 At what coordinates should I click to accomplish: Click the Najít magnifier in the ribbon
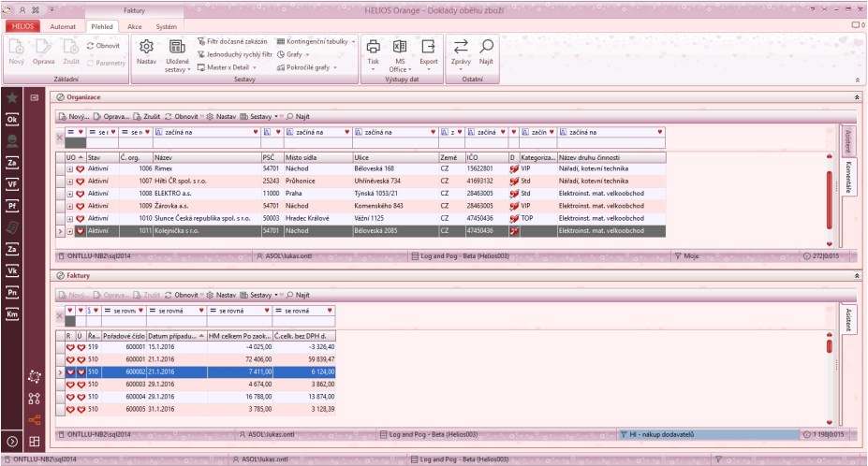tap(486, 47)
